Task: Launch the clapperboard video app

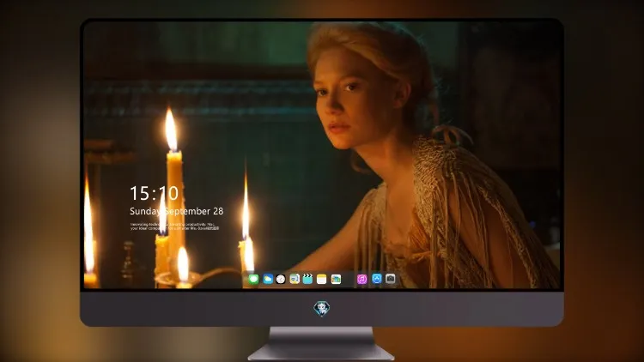Action: point(307,279)
